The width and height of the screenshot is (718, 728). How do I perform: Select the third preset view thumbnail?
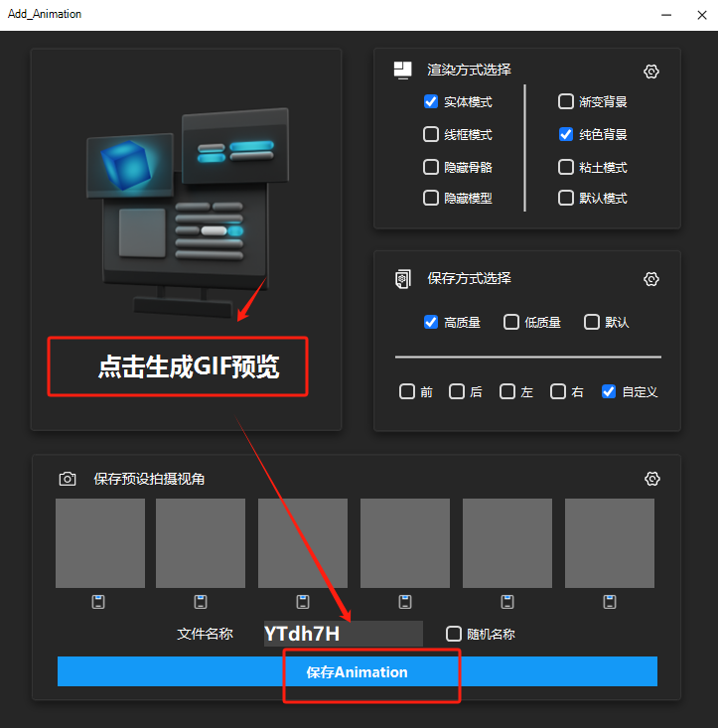click(x=303, y=543)
